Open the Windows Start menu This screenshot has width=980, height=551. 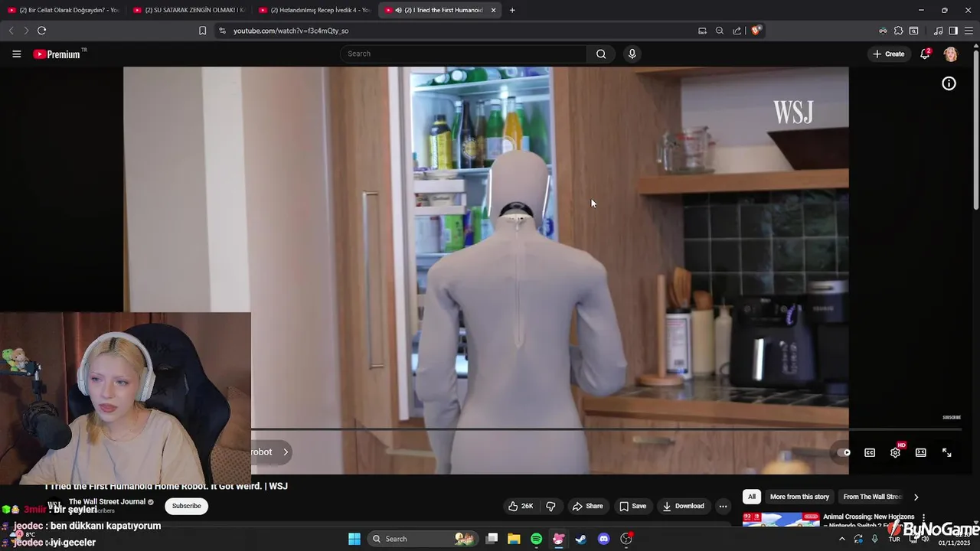[354, 539]
